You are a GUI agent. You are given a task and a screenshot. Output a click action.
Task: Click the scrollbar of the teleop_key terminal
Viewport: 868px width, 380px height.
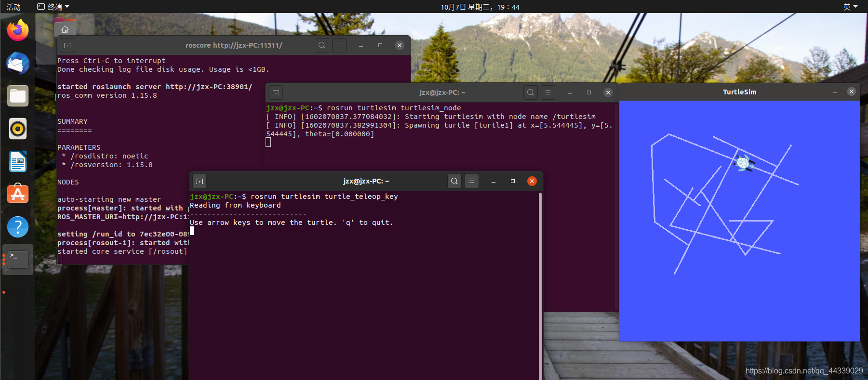540,286
